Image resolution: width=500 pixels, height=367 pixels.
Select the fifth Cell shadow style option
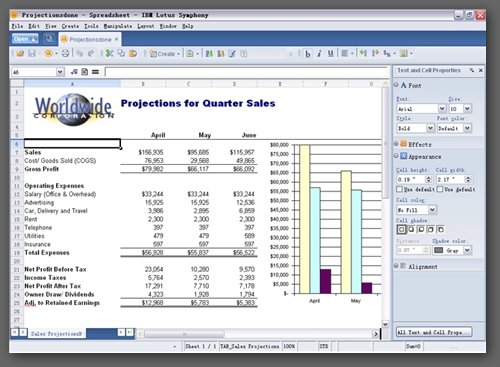[x=441, y=229]
